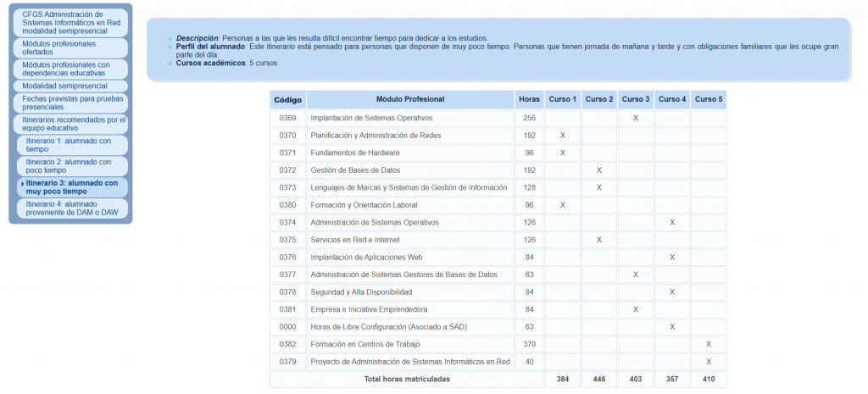868x394 pixels.
Task: Click the Curso 1 column header
Action: 563,100
